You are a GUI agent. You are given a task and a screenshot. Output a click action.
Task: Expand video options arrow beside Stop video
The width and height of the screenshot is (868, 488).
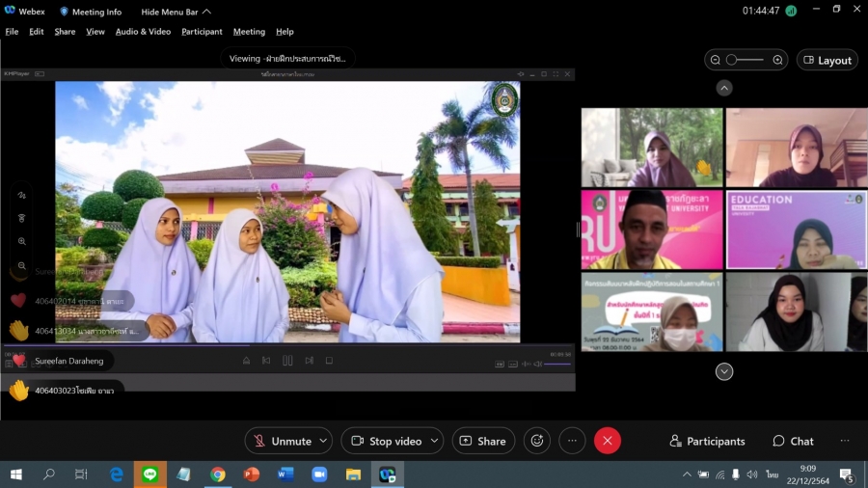click(434, 441)
